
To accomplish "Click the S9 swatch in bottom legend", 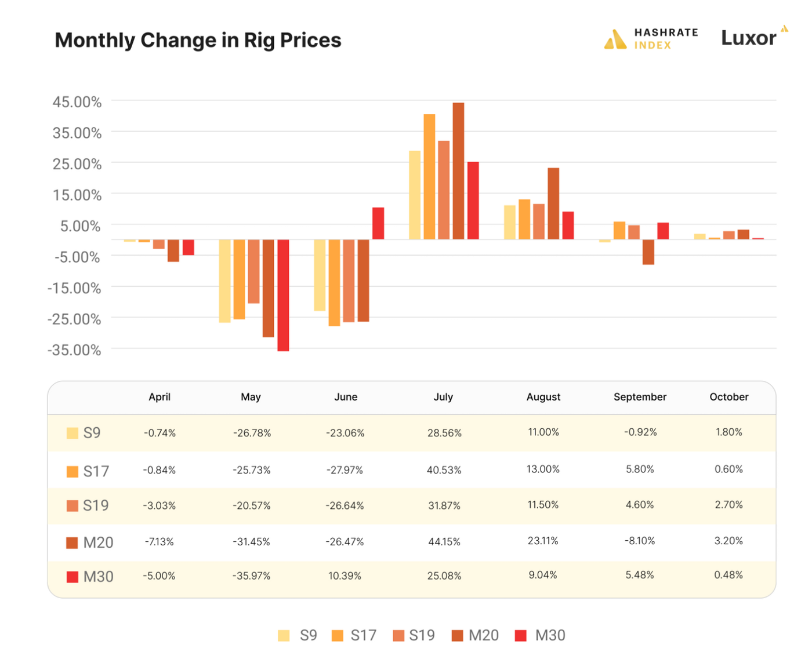I will click(x=284, y=636).
